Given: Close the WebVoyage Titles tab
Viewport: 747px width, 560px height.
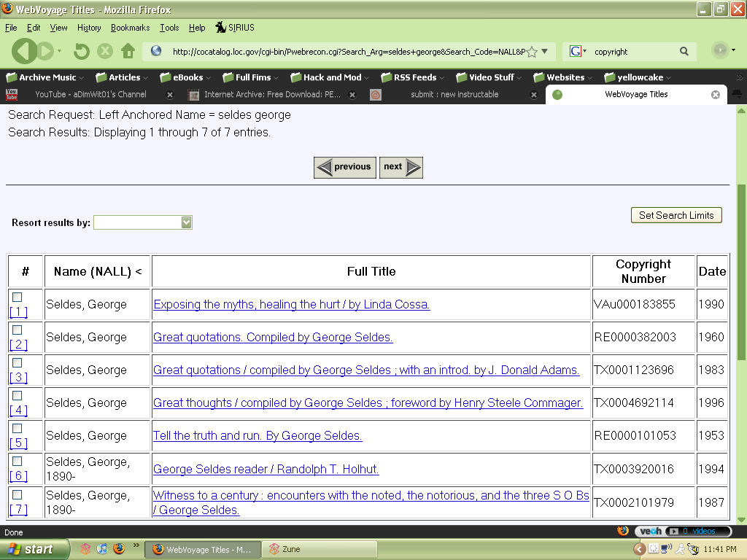Looking at the screenshot, I should 716,95.
